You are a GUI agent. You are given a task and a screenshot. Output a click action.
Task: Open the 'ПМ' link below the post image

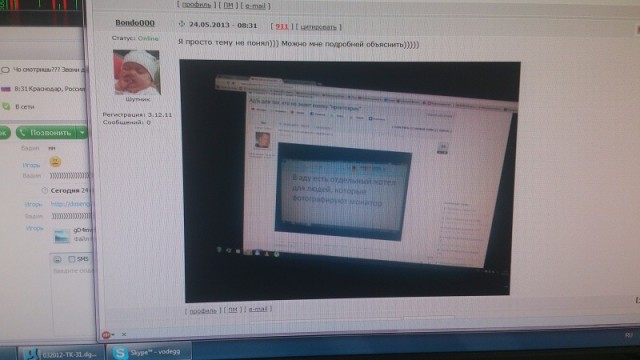(x=232, y=310)
